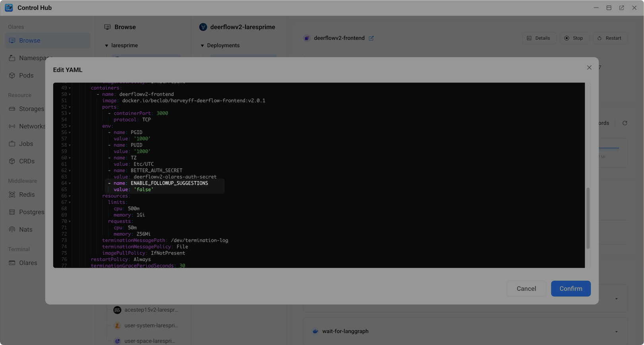Click the Jobs briefcase icon
The width and height of the screenshot is (644, 345).
(x=12, y=144)
